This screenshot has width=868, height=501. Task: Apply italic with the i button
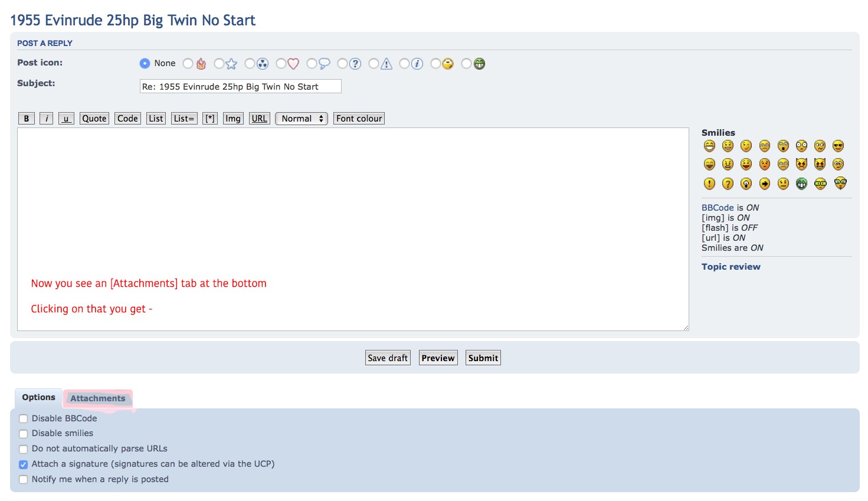[x=47, y=119]
